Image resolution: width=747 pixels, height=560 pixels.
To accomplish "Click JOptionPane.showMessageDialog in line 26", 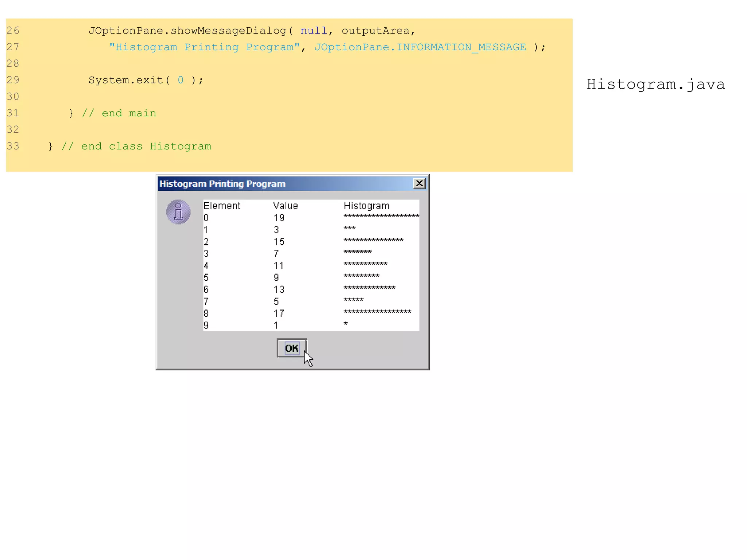I will point(187,31).
